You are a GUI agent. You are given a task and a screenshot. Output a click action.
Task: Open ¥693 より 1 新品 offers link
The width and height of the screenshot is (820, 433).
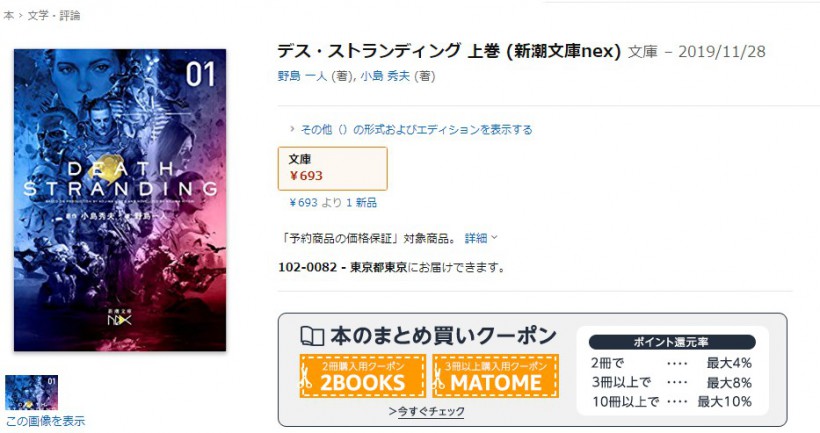[x=333, y=202]
